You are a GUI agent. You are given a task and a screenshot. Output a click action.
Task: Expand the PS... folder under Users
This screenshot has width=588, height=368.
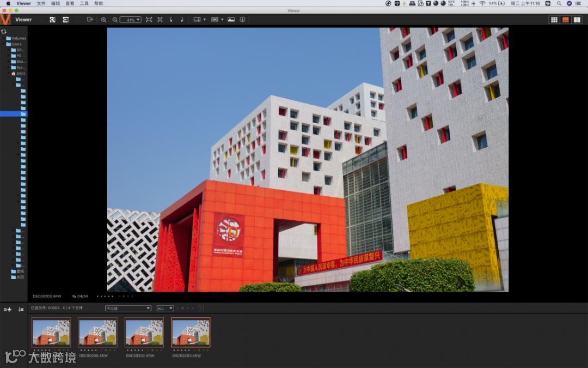tap(9, 56)
